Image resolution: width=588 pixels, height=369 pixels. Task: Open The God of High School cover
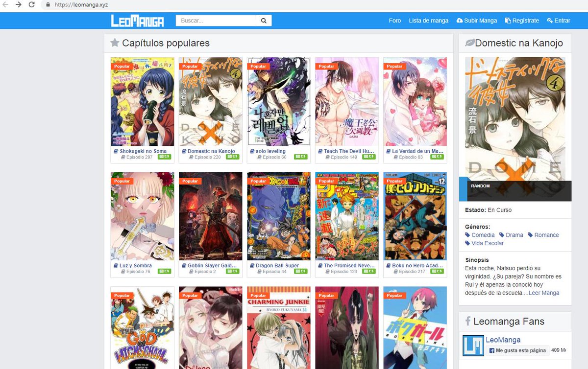143,327
